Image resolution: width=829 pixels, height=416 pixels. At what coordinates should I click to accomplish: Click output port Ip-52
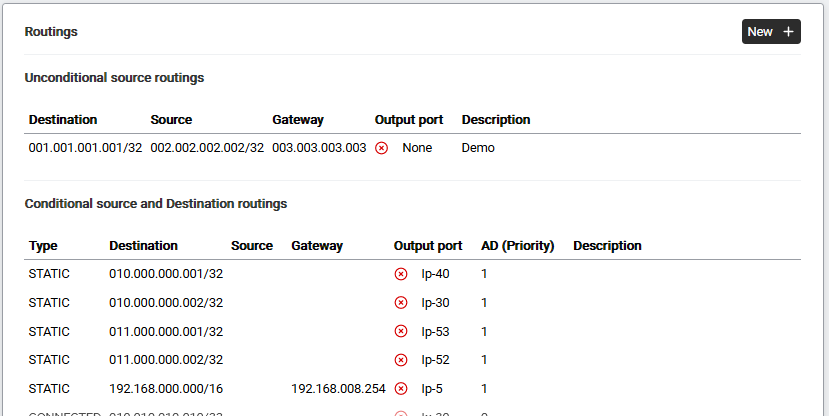pyautogui.click(x=435, y=360)
